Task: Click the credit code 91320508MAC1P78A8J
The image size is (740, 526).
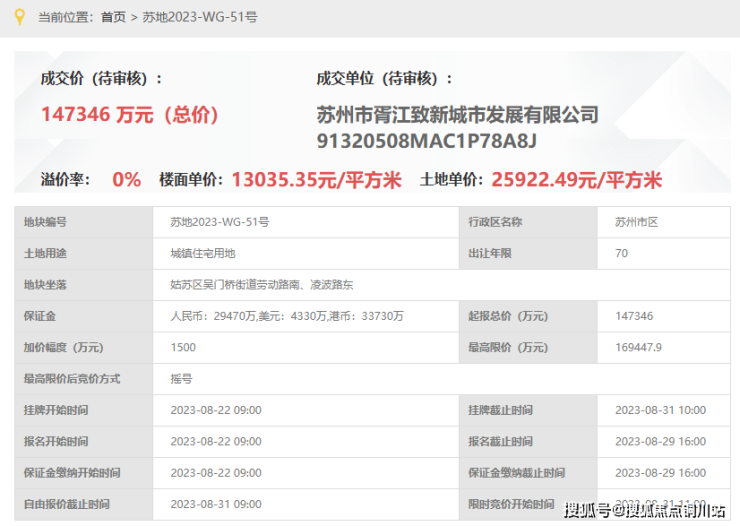Action: (x=427, y=139)
